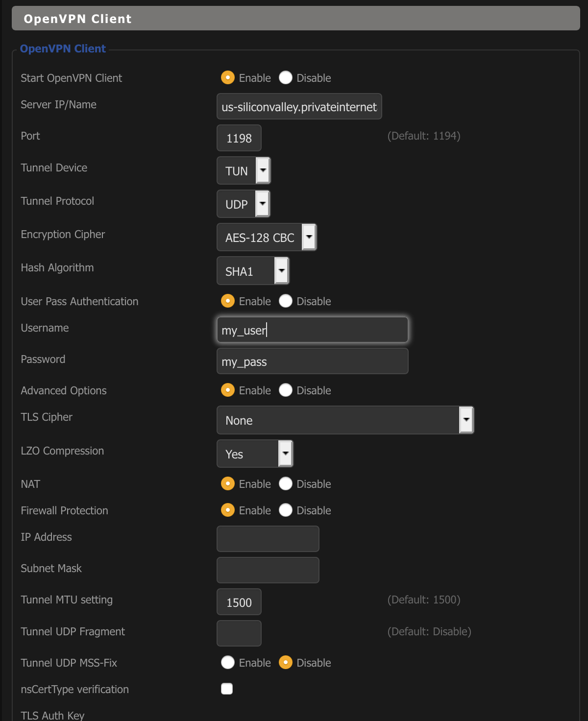Click the Subnet Mask input field
588x721 pixels.
(268, 570)
